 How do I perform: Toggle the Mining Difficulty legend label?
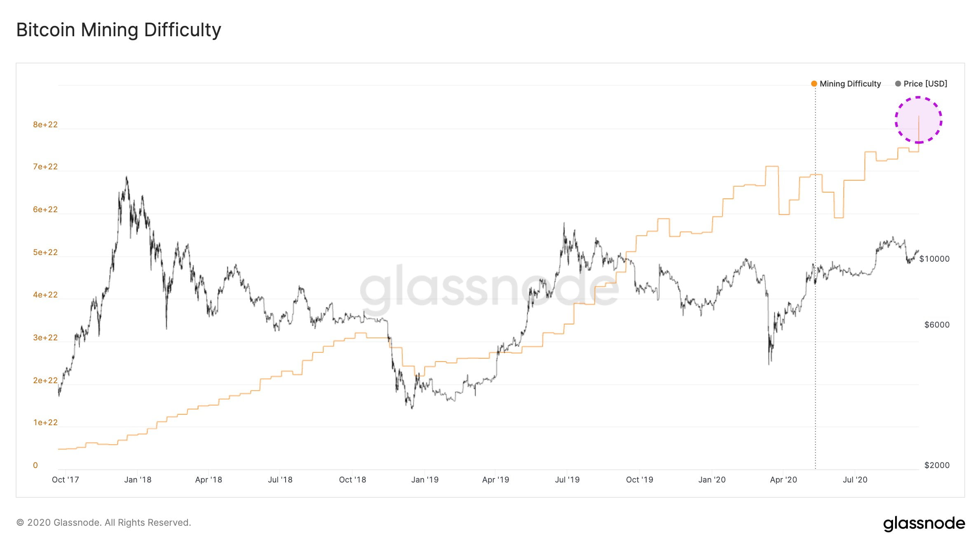pos(850,84)
